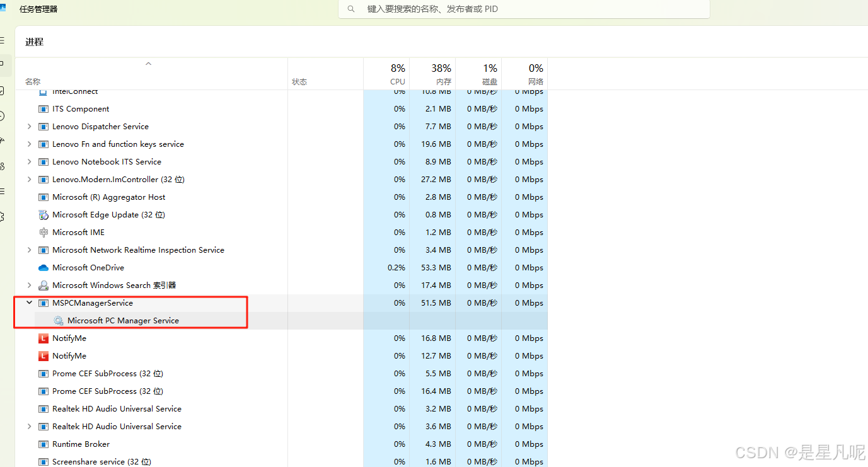Screen dimensions: 868x467
Task: Expand the Lenovo.Modern.ImController group
Action: click(x=29, y=180)
